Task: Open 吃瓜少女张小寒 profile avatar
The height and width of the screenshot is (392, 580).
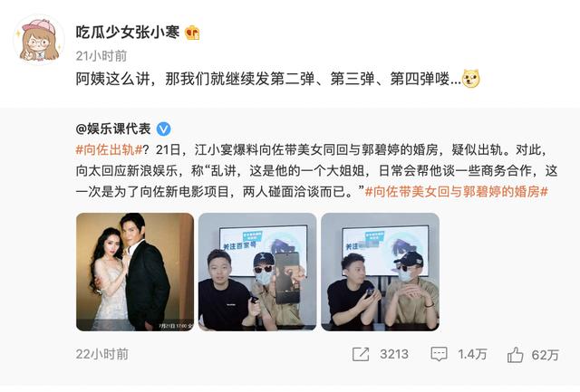Action: coord(39,40)
